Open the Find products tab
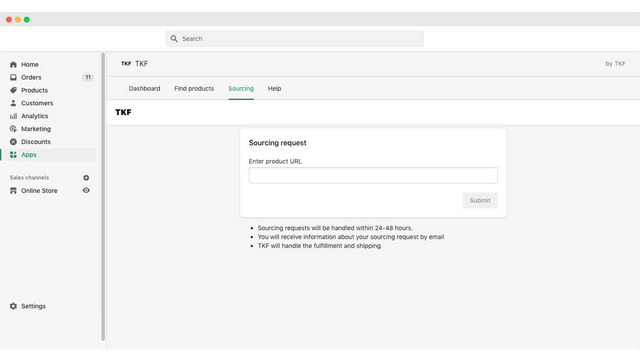Image resolution: width=640 pixels, height=360 pixels. (194, 89)
